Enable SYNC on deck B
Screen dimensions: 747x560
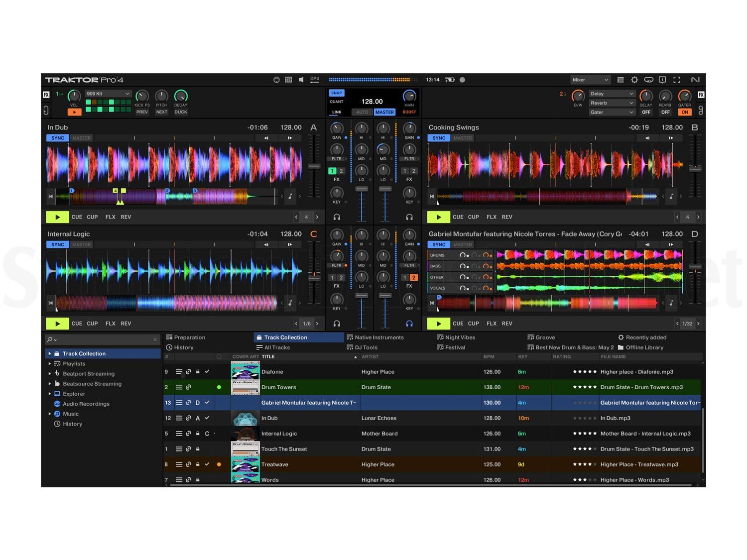coord(439,138)
